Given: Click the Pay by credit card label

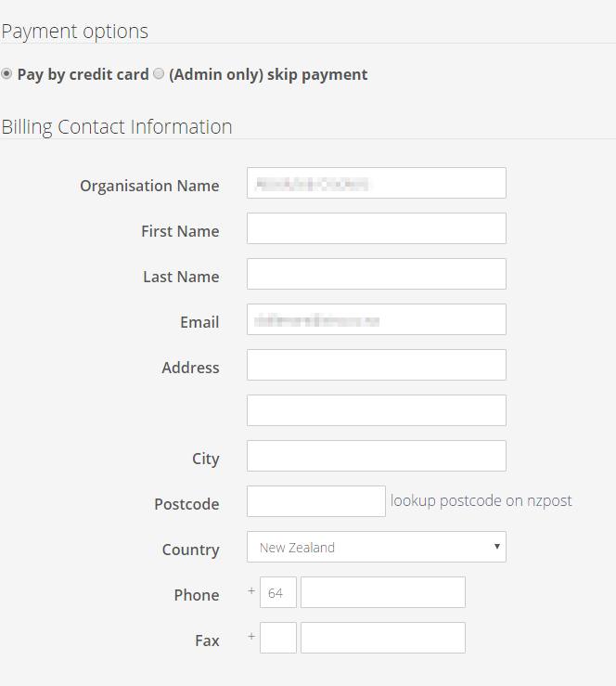Looking at the screenshot, I should click(x=83, y=75).
